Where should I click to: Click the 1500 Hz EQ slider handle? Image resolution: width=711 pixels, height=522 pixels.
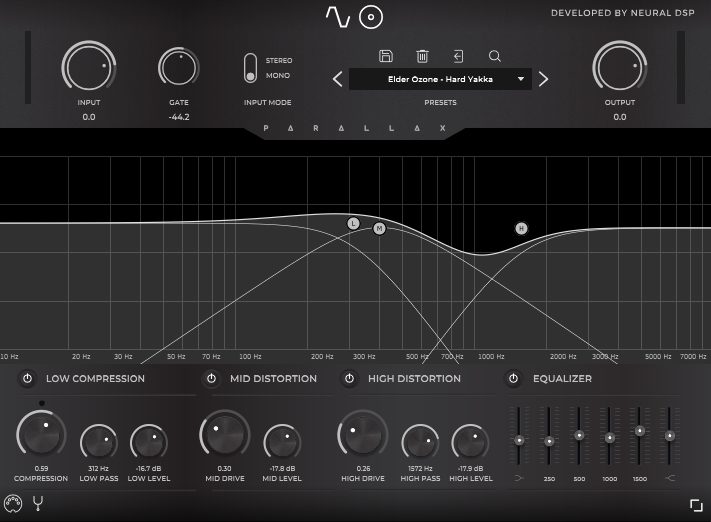(640, 430)
